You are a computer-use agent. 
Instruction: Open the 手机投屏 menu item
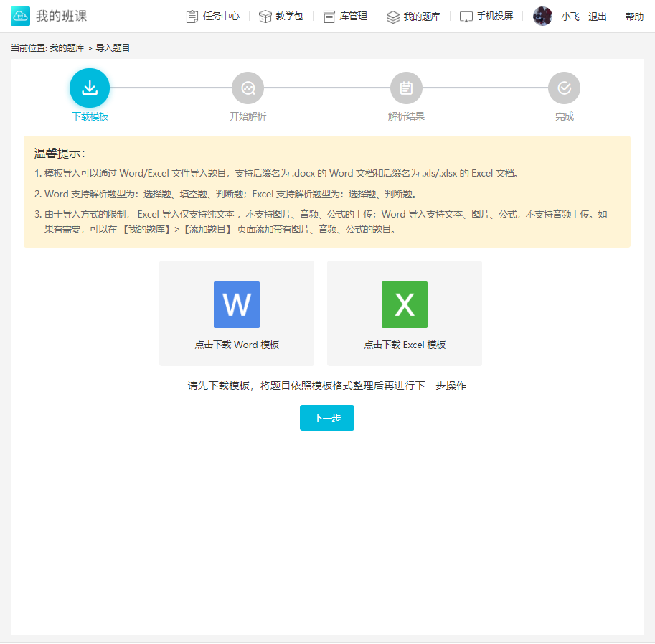pyautogui.click(x=495, y=17)
